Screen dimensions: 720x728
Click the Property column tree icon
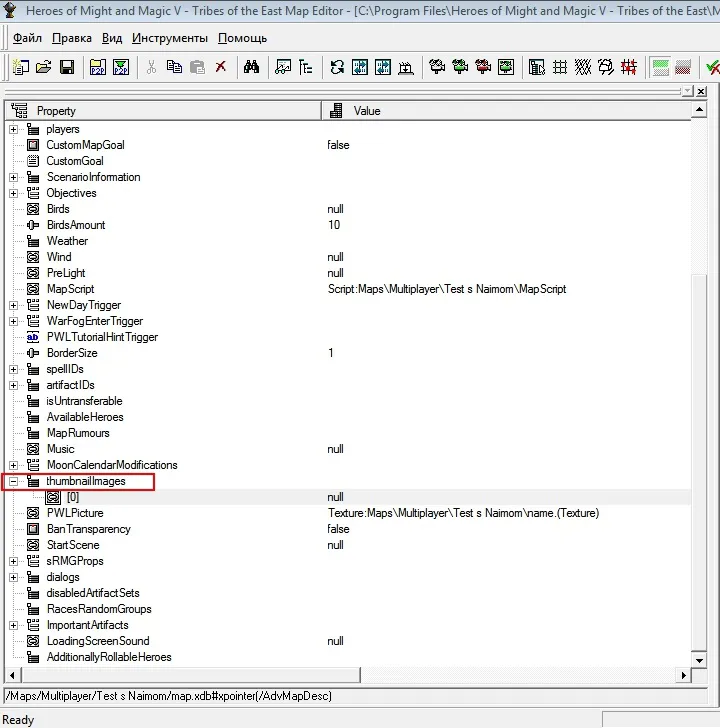(x=19, y=110)
